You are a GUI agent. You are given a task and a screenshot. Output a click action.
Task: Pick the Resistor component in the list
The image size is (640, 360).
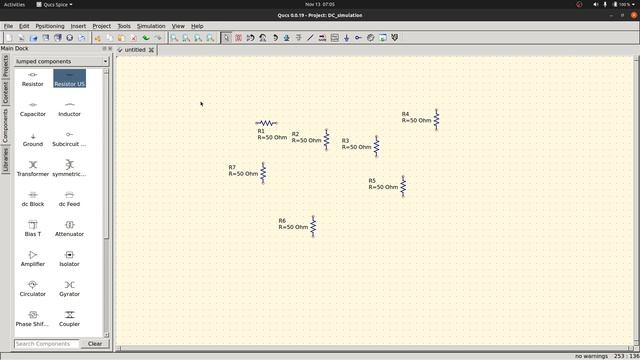click(x=33, y=79)
